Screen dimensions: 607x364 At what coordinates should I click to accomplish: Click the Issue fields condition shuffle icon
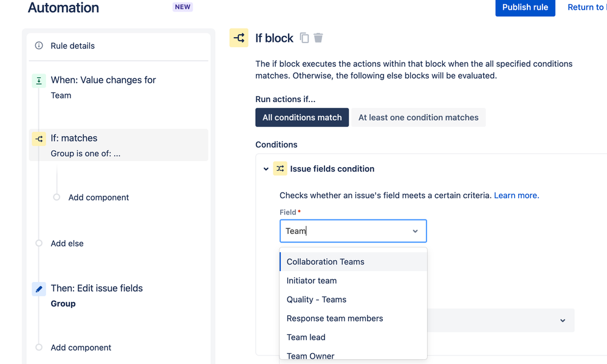[280, 168]
